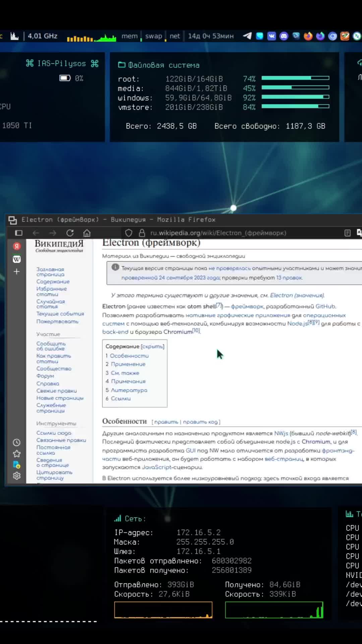
Task: Open Telegram from the top panel
Action: click(247, 36)
